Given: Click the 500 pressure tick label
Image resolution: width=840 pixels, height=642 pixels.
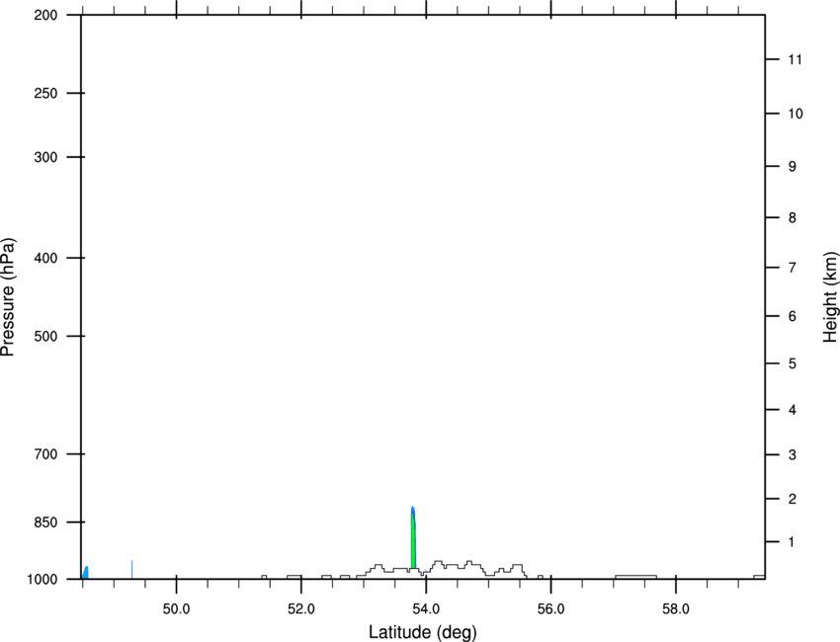Looking at the screenshot, I should tap(45, 336).
